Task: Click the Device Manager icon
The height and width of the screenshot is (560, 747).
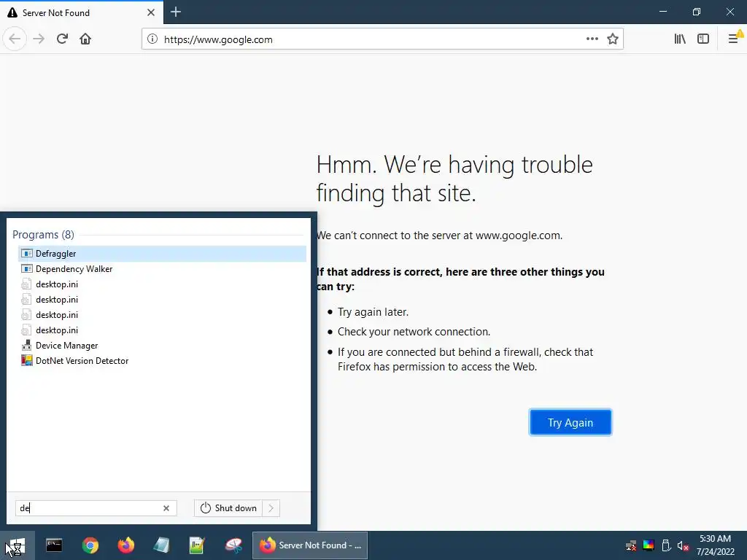Action: click(x=27, y=345)
